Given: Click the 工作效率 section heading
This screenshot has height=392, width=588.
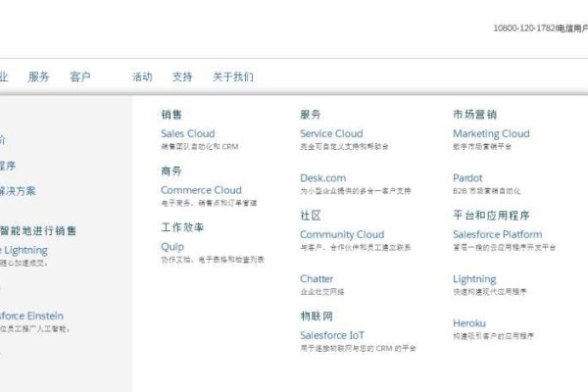Looking at the screenshot, I should (182, 227).
